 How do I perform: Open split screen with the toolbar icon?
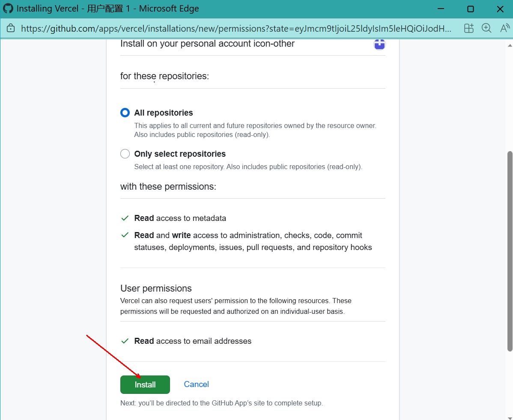(468, 28)
